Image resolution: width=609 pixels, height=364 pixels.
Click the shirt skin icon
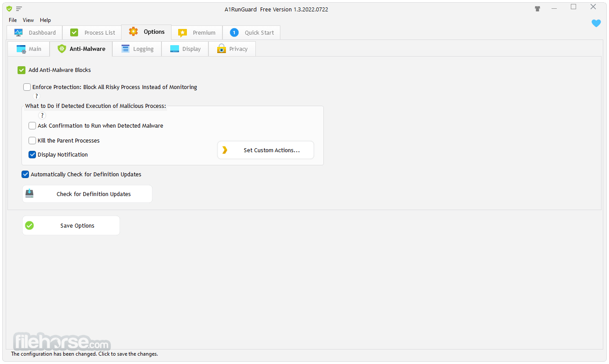tap(537, 9)
